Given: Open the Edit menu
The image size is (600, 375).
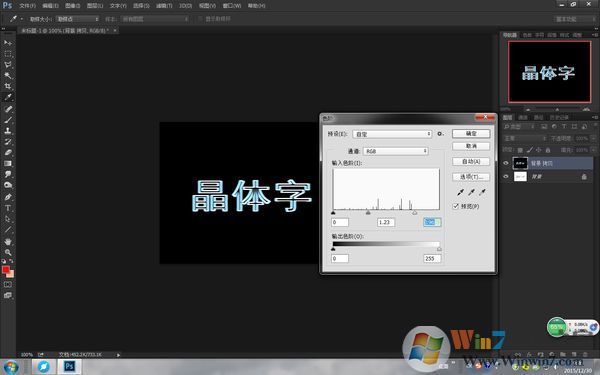Looking at the screenshot, I should pyautogui.click(x=50, y=6).
